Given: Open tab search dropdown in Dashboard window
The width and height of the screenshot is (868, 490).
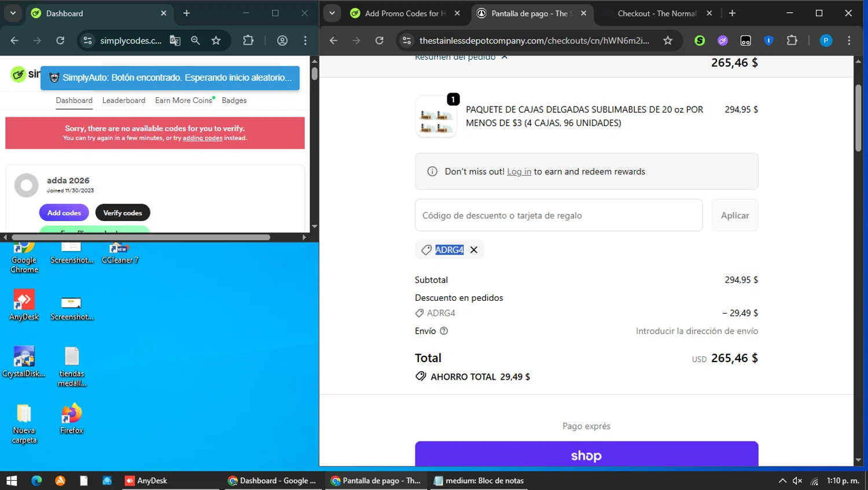Looking at the screenshot, I should pos(13,13).
